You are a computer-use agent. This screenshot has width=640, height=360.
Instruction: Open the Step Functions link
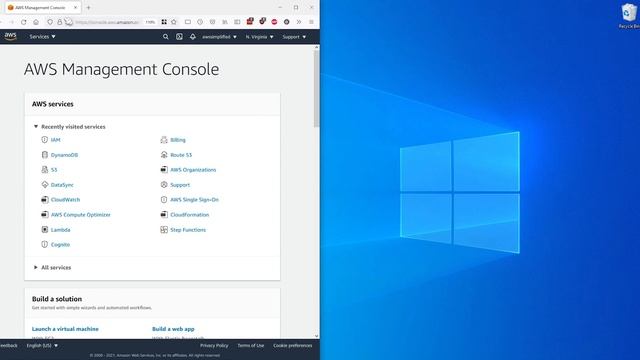(x=188, y=230)
